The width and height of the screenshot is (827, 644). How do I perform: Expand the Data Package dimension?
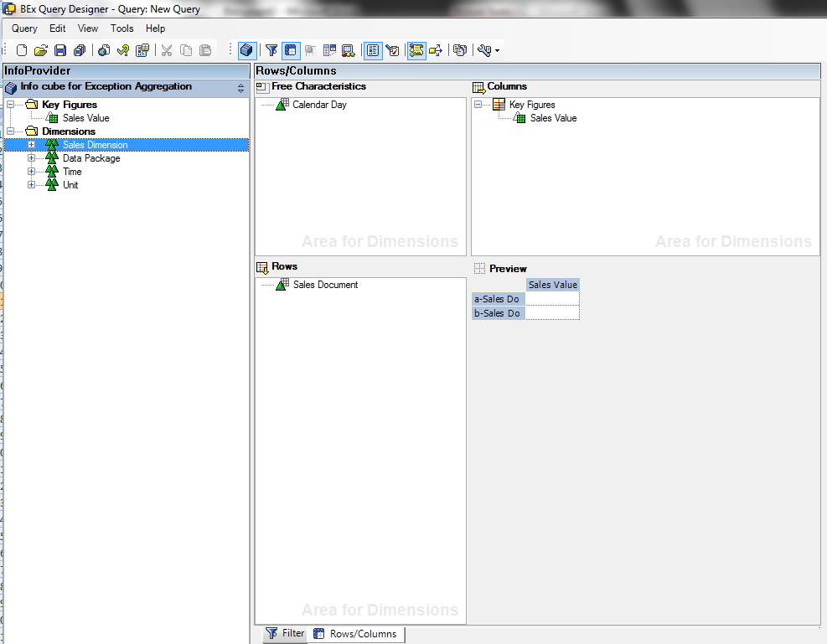coord(32,158)
